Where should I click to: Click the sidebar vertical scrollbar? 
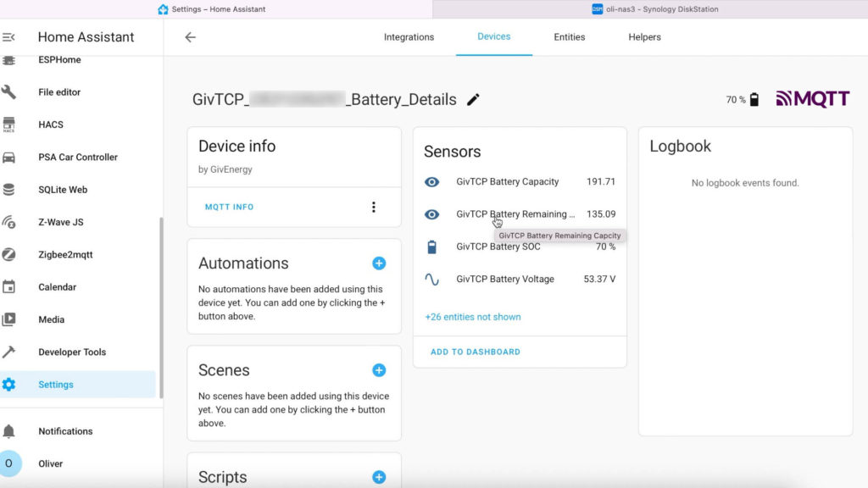coord(161,307)
